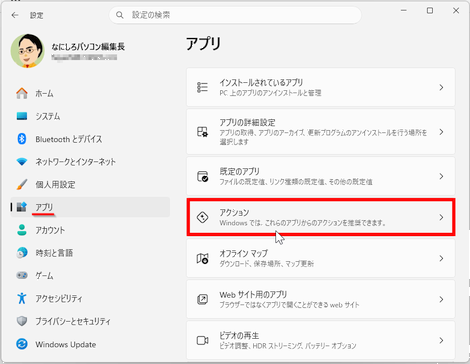Expand インストールされているアプリ chevron

tap(441, 87)
